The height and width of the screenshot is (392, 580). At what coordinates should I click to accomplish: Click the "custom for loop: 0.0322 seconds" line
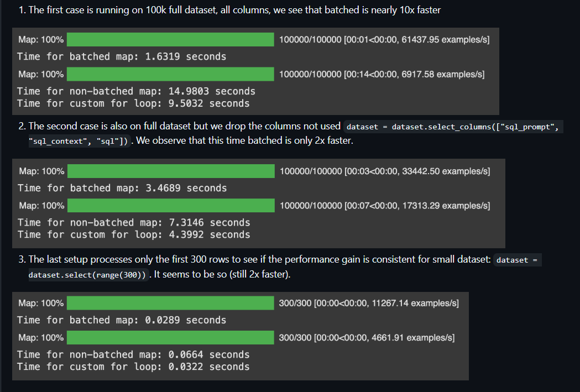point(133,367)
